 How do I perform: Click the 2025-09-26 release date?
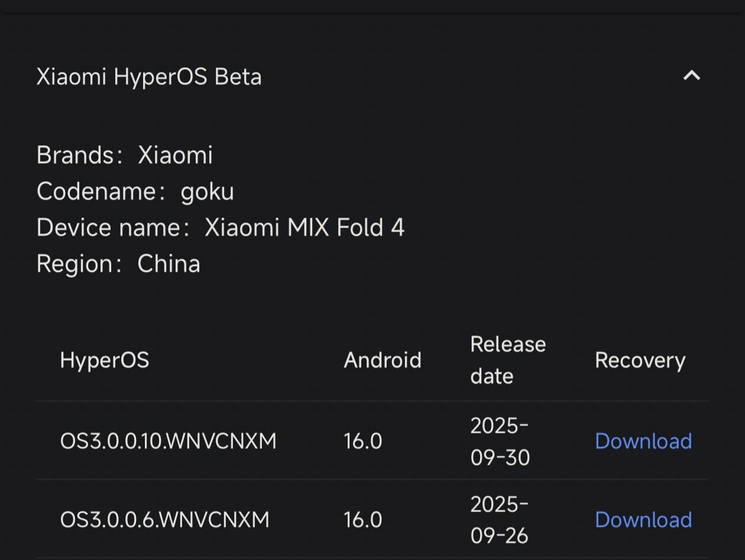[500, 520]
